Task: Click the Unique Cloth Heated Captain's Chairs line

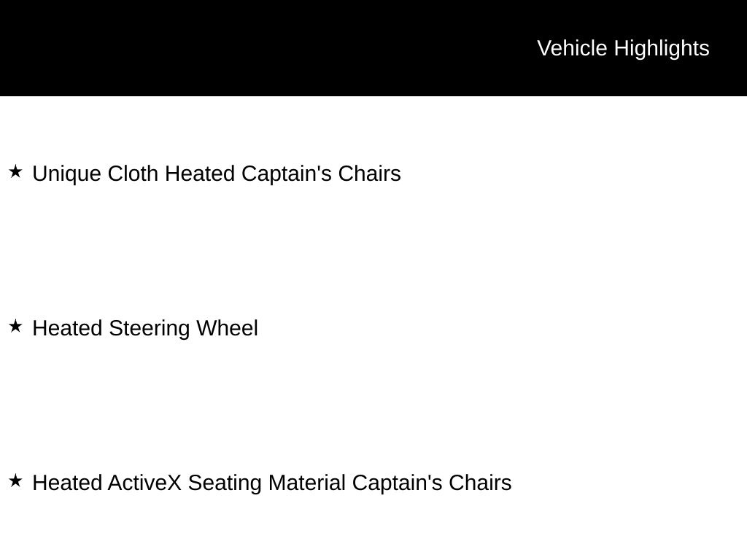Action: [217, 174]
